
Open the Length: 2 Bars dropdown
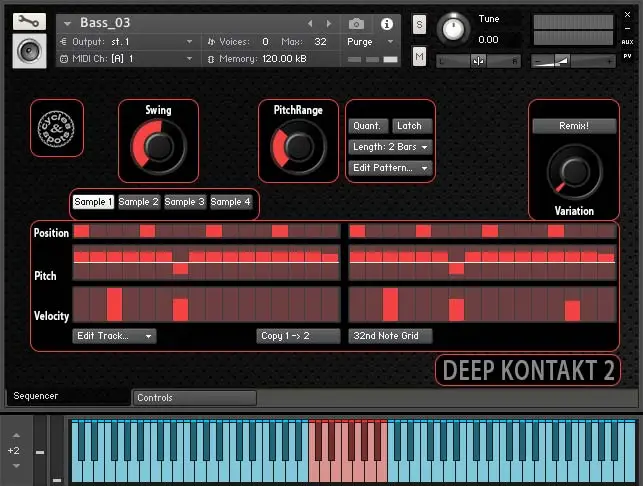point(390,146)
